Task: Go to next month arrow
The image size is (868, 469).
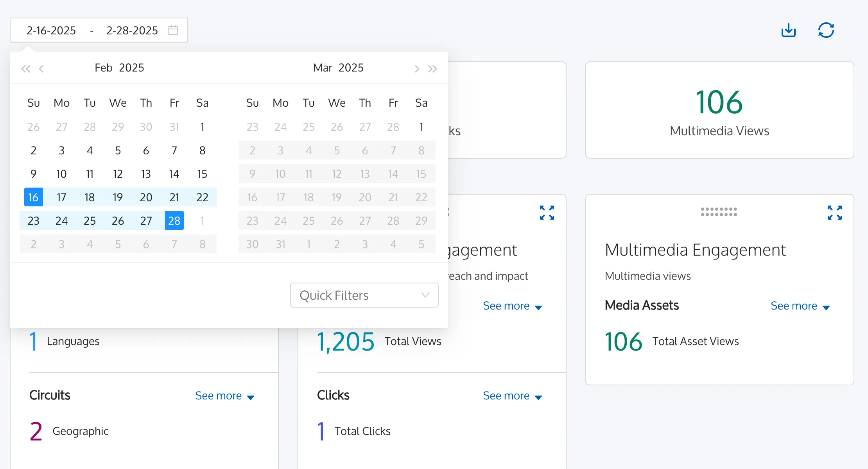Action: pos(417,69)
